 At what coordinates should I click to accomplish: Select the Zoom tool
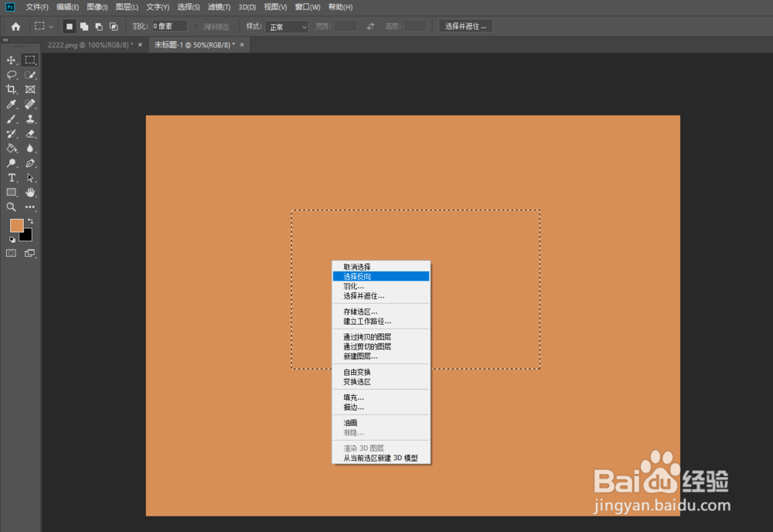[x=11, y=207]
